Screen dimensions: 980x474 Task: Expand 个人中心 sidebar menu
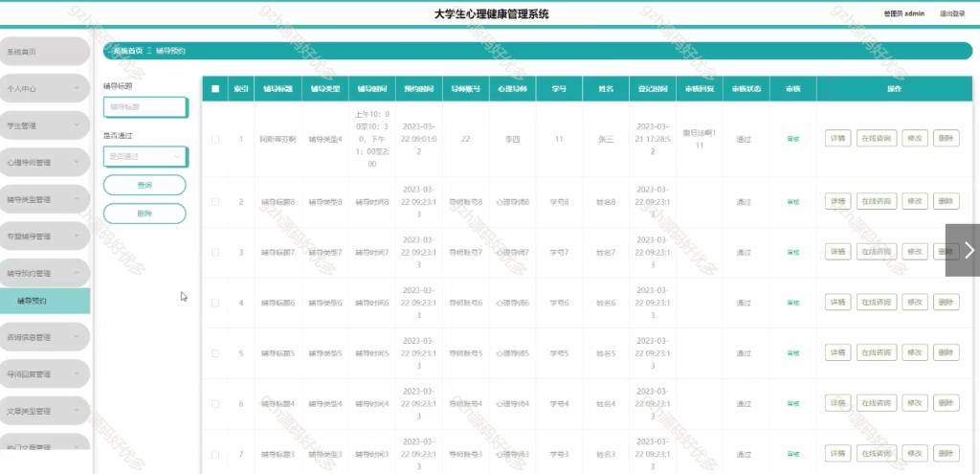tap(45, 89)
